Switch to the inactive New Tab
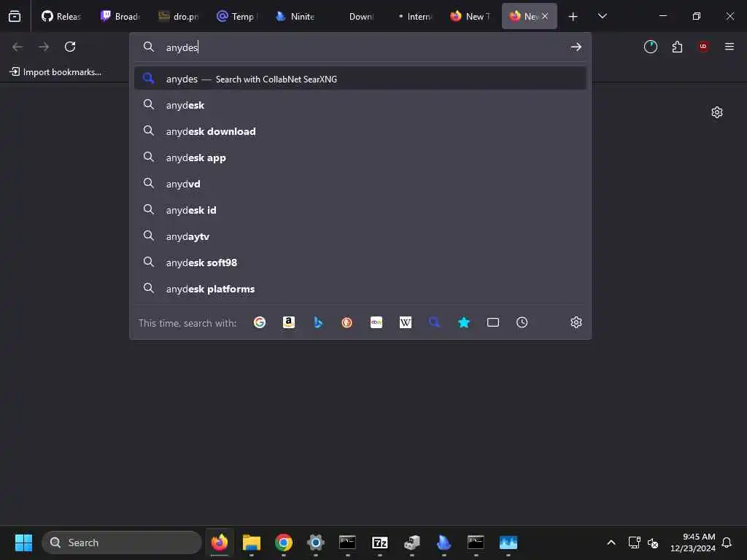Image resolution: width=747 pixels, height=560 pixels. click(x=471, y=16)
